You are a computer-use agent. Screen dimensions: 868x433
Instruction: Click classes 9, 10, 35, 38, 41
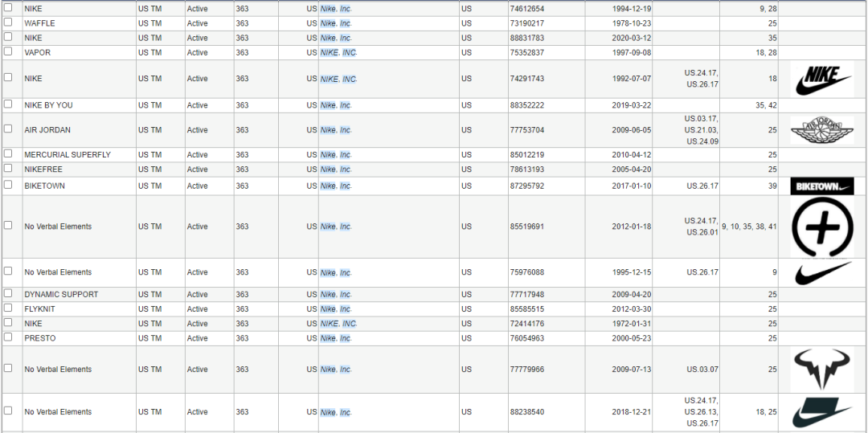(x=749, y=227)
